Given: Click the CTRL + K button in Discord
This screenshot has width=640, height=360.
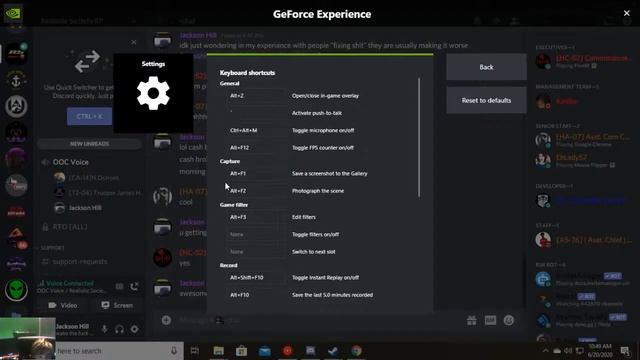Looking at the screenshot, I should click(89, 116).
